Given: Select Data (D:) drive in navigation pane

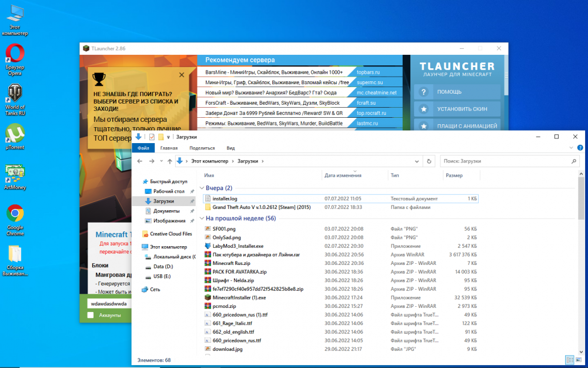Looking at the screenshot, I should (x=163, y=266).
